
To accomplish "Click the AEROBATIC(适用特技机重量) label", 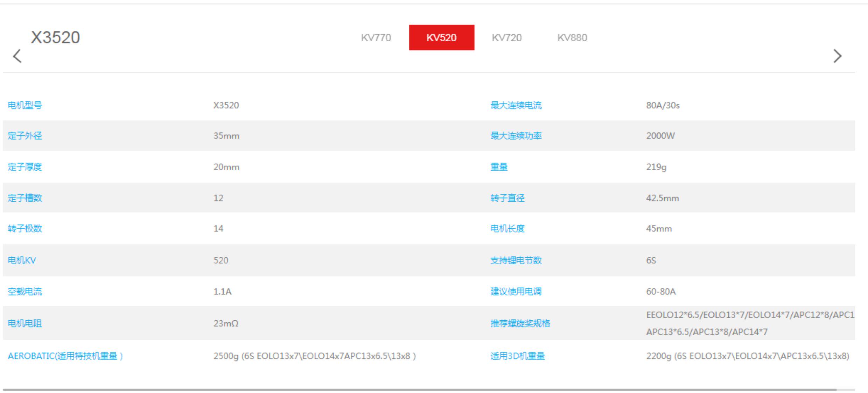I will (65, 356).
